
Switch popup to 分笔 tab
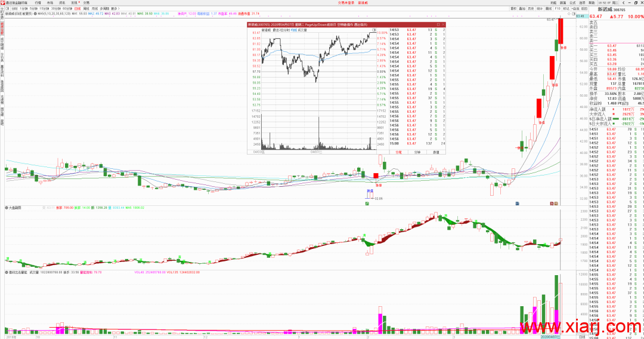(398, 152)
